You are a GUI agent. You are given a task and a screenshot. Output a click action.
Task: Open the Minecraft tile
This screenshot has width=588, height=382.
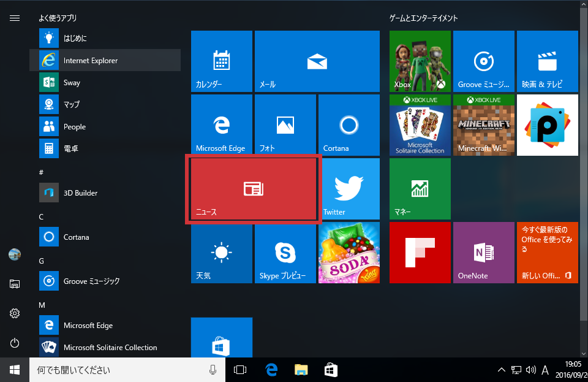484,125
